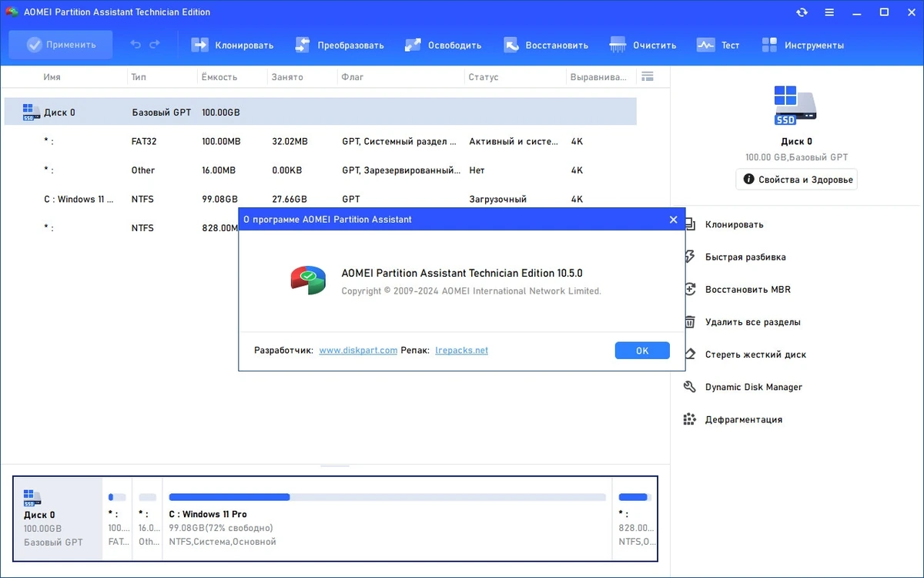This screenshot has width=924, height=578.
Task: Click the Преобразовать convert icon
Action: pyautogui.click(x=303, y=45)
